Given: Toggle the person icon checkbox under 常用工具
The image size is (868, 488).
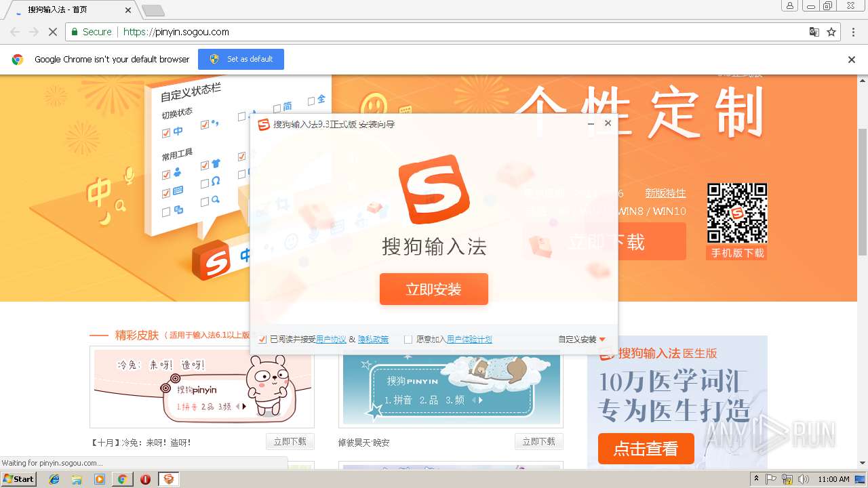Looking at the screenshot, I should click(x=166, y=175).
